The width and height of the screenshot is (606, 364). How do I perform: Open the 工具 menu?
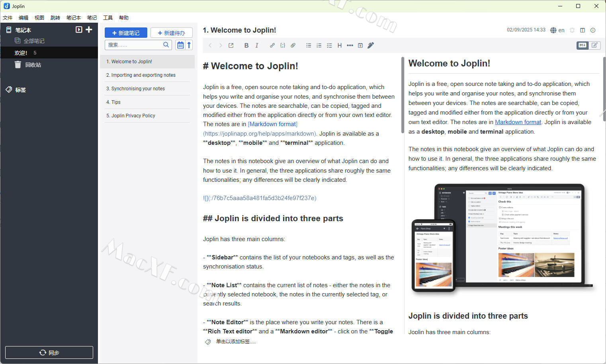[x=108, y=18]
